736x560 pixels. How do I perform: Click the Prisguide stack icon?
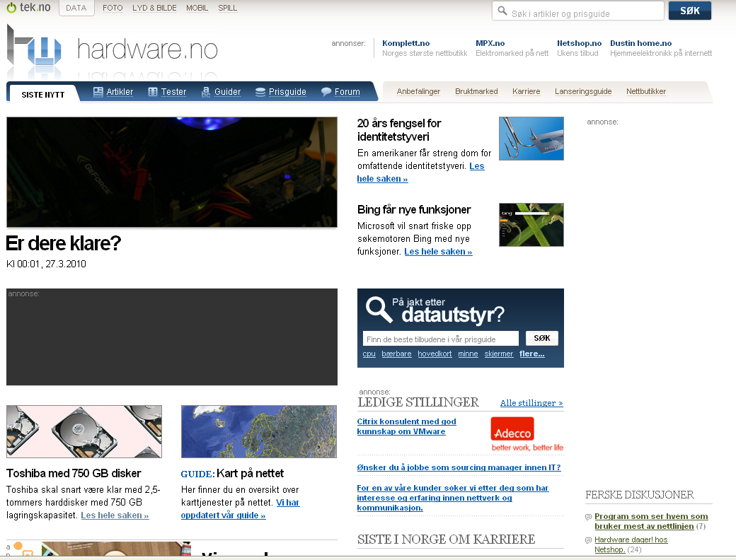click(260, 92)
